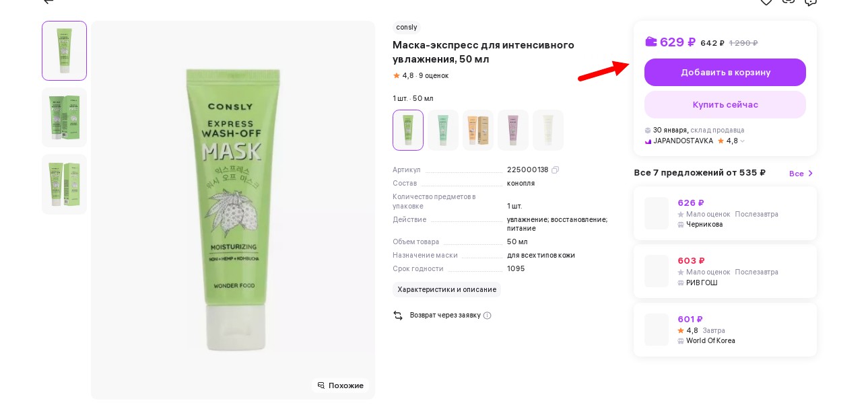Viewport: 868px width, 407px height.
Task: Select the mint green tube variant
Action: coord(443,130)
